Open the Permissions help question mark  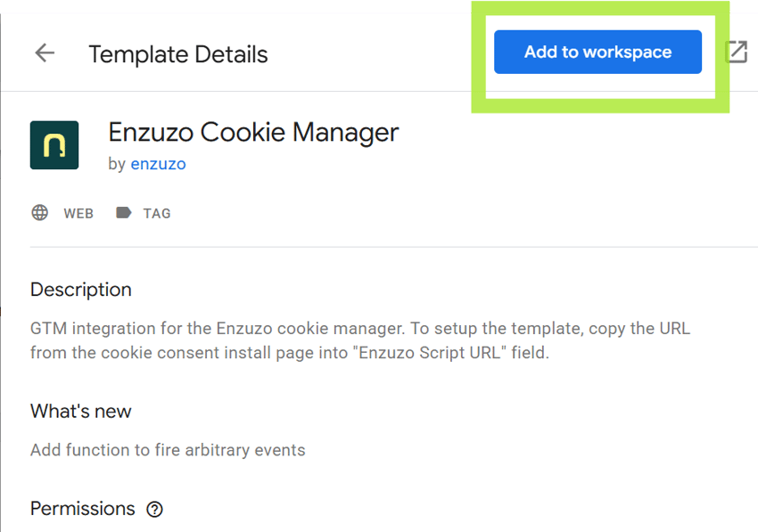[x=154, y=510]
